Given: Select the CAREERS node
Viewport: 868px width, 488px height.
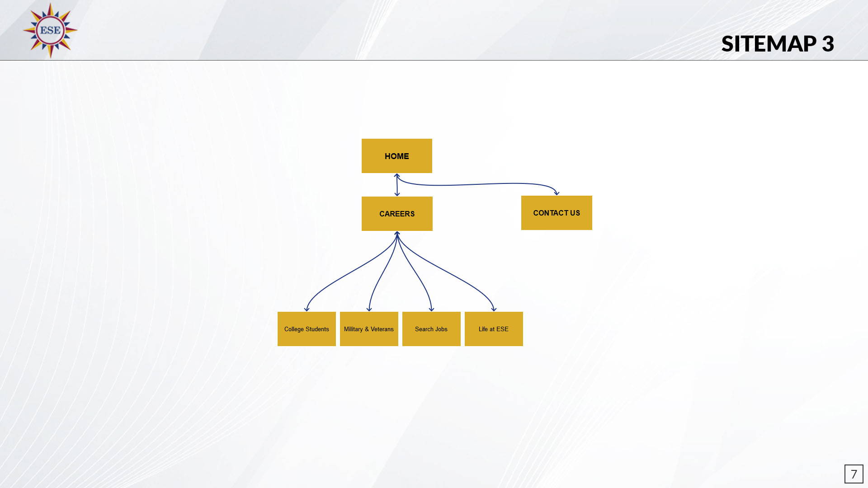Looking at the screenshot, I should (396, 214).
